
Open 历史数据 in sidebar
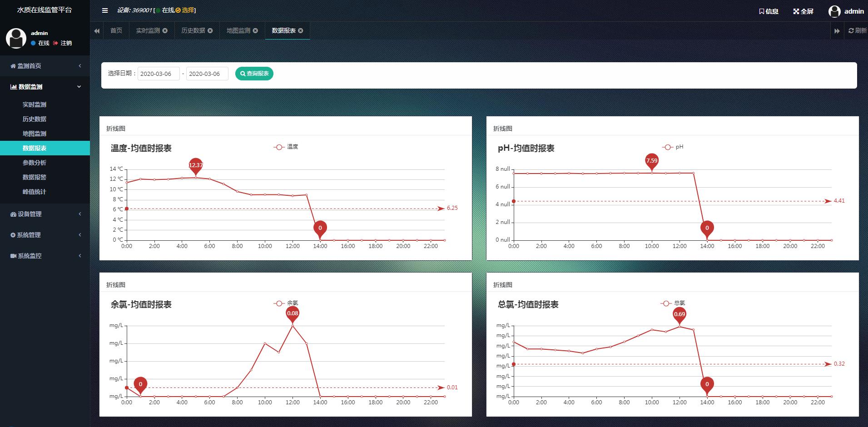(x=45, y=119)
